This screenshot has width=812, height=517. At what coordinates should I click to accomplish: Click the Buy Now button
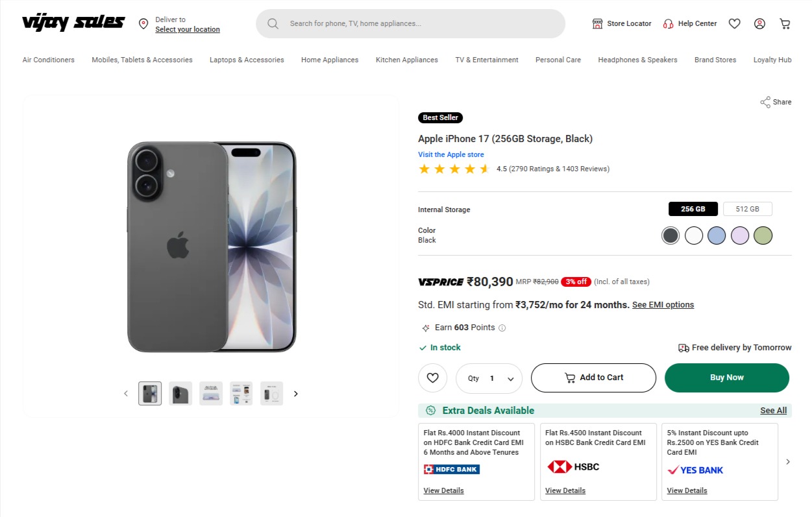726,378
